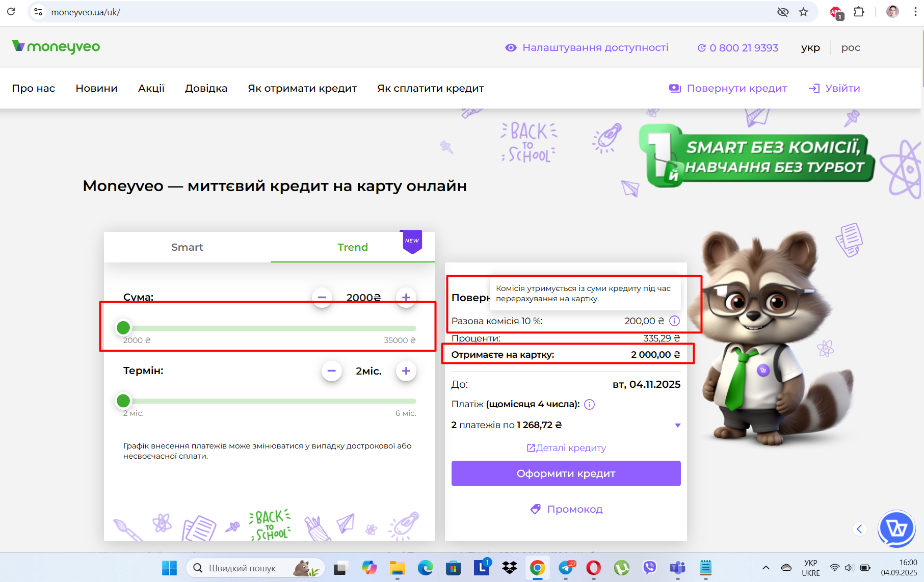The image size is (924, 582).
Task: Reload the page in browser
Action: click(11, 11)
